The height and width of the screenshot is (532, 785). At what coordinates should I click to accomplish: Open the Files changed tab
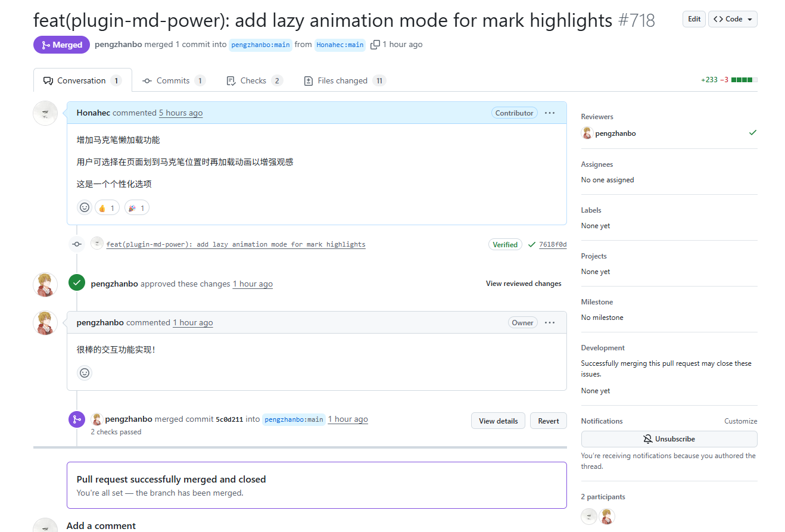point(344,80)
